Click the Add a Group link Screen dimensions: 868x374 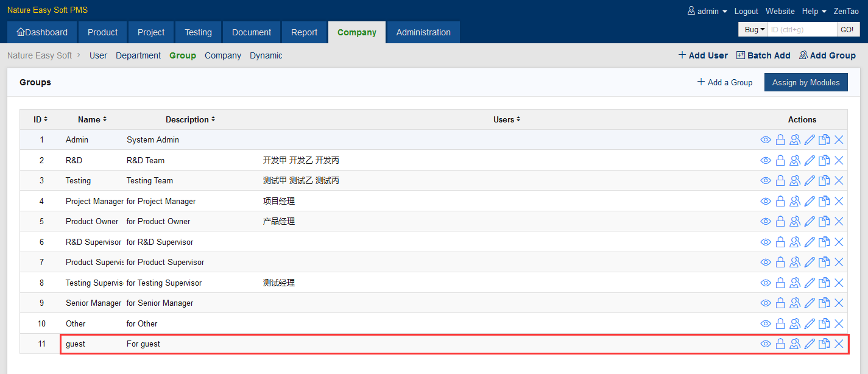pos(725,82)
